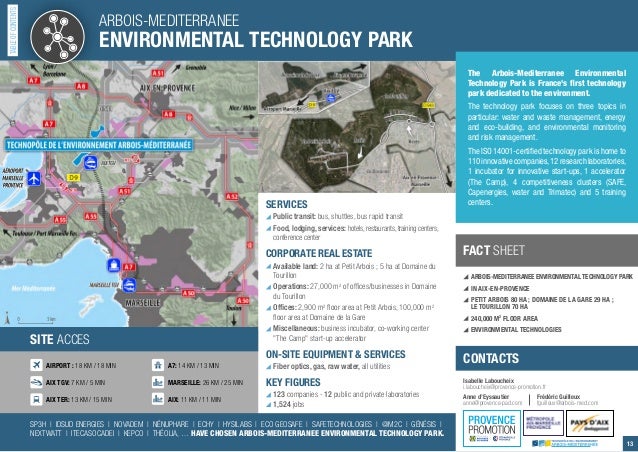Screen dimensions: 638x452
Task: Click the airplane icon at Aéroport Marseille Provence
Action: 34,178
